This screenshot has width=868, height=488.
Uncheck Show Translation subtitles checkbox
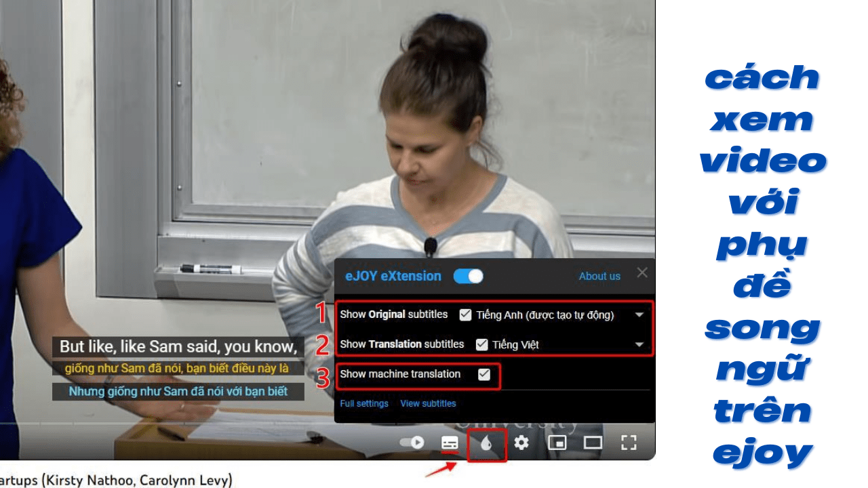[x=481, y=344]
